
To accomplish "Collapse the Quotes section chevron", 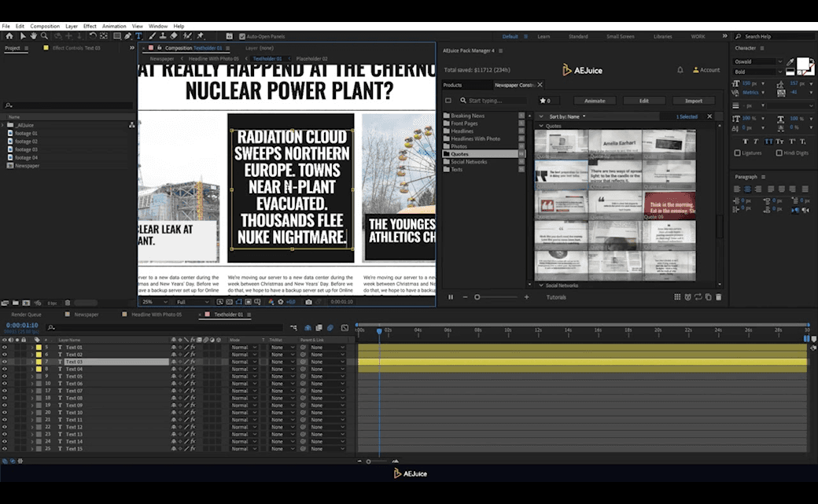I will coord(541,126).
